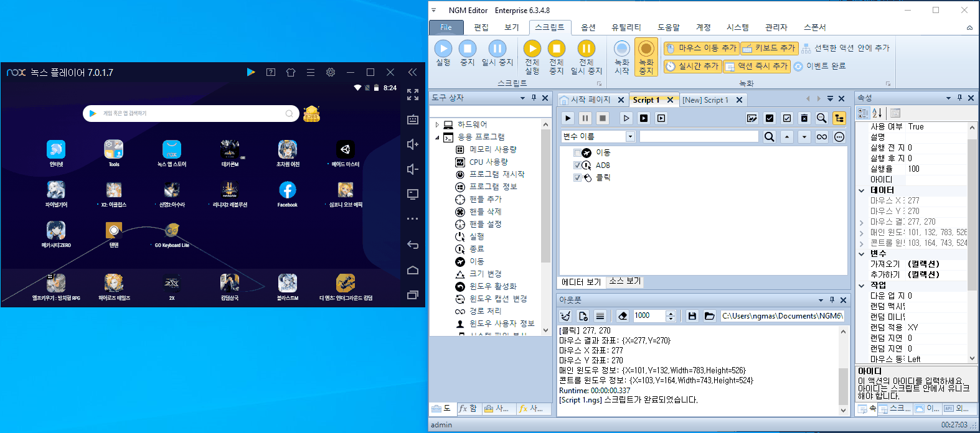Open the 옵션 ribbon tab
The image size is (980, 433).
click(x=588, y=27)
